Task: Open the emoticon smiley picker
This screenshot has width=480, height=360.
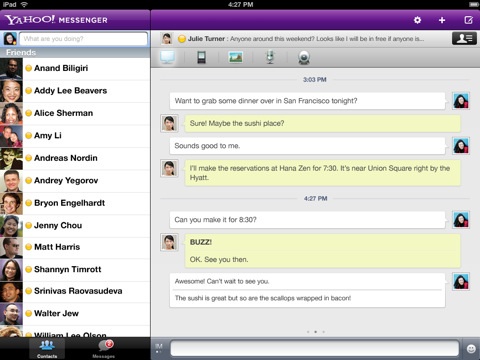Action: coord(471,349)
